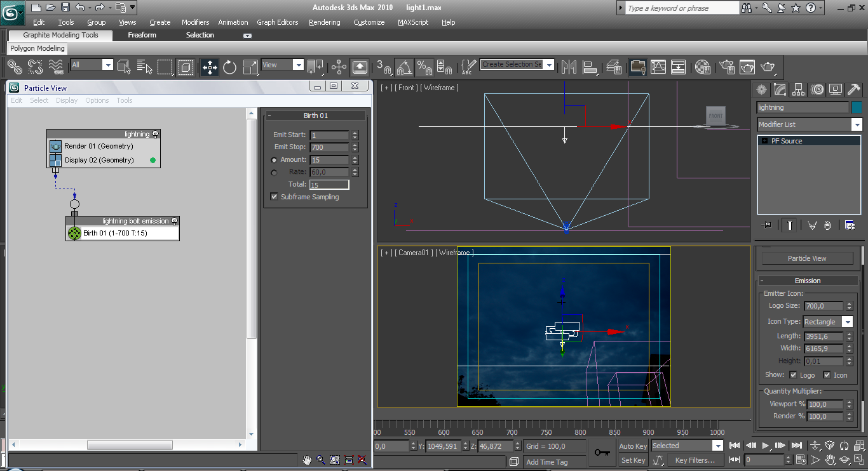Open Select by Name list tool
868x471 pixels.
coord(145,67)
